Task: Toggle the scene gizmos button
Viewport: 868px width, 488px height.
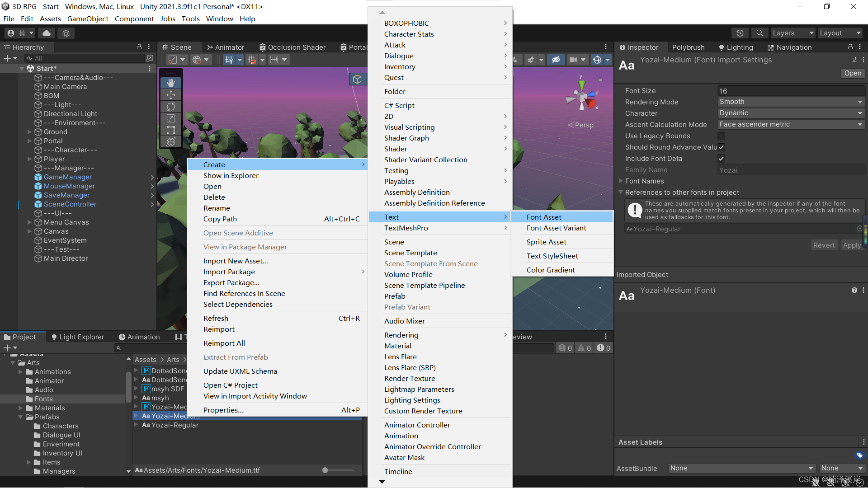Action: tap(597, 60)
